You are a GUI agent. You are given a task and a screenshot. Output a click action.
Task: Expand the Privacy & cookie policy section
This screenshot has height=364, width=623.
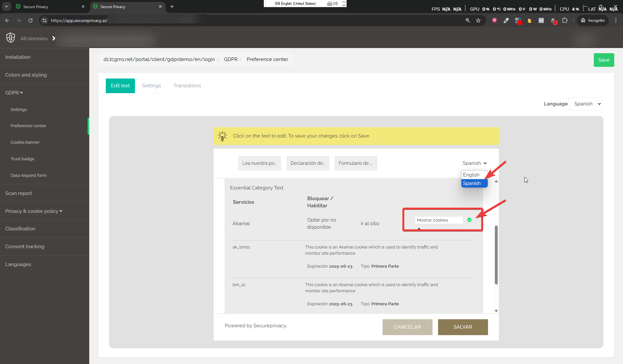[33, 211]
